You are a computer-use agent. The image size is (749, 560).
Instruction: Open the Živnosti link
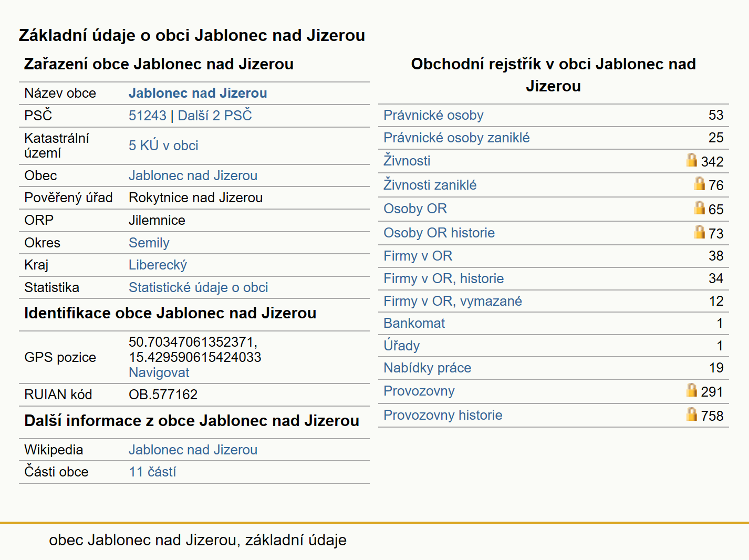pyautogui.click(x=407, y=161)
